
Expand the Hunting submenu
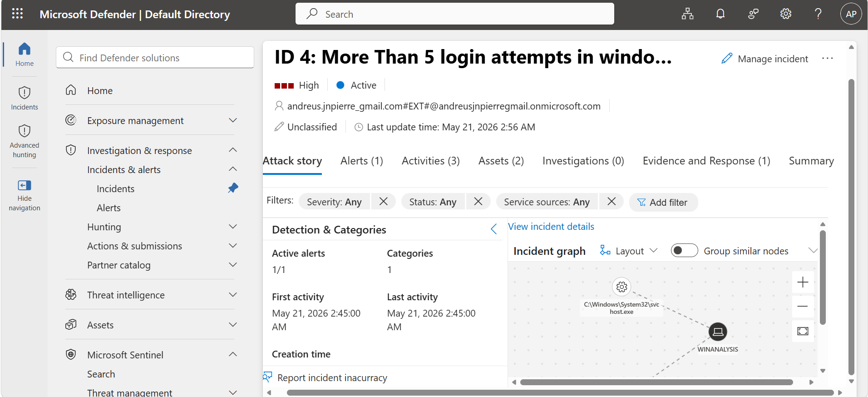[x=233, y=226]
